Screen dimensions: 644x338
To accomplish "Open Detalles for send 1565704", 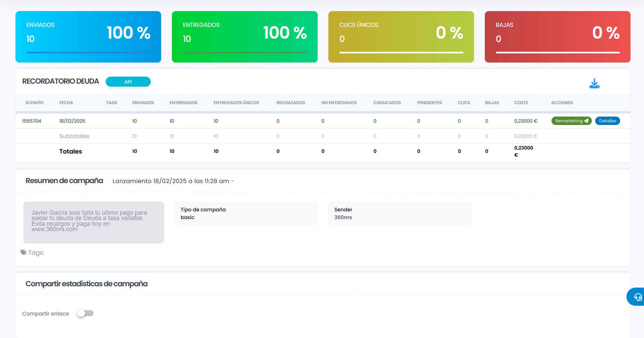I will point(607,121).
